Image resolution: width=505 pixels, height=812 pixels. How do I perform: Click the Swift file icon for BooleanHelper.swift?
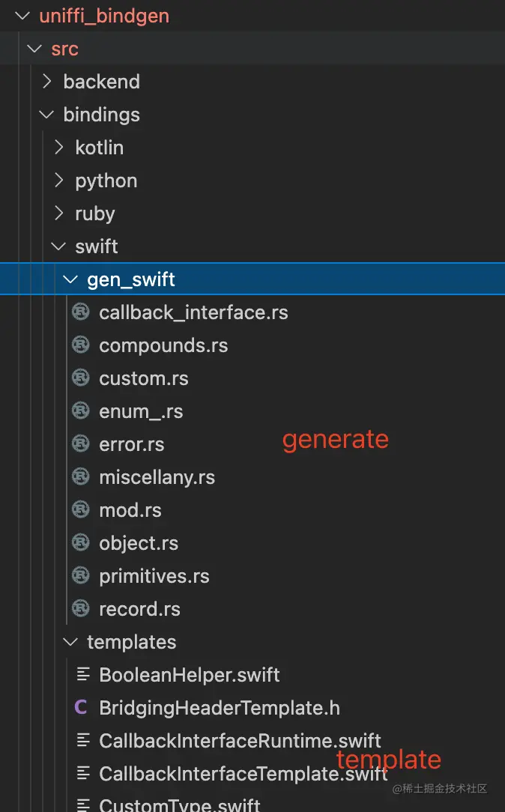pyautogui.click(x=82, y=674)
